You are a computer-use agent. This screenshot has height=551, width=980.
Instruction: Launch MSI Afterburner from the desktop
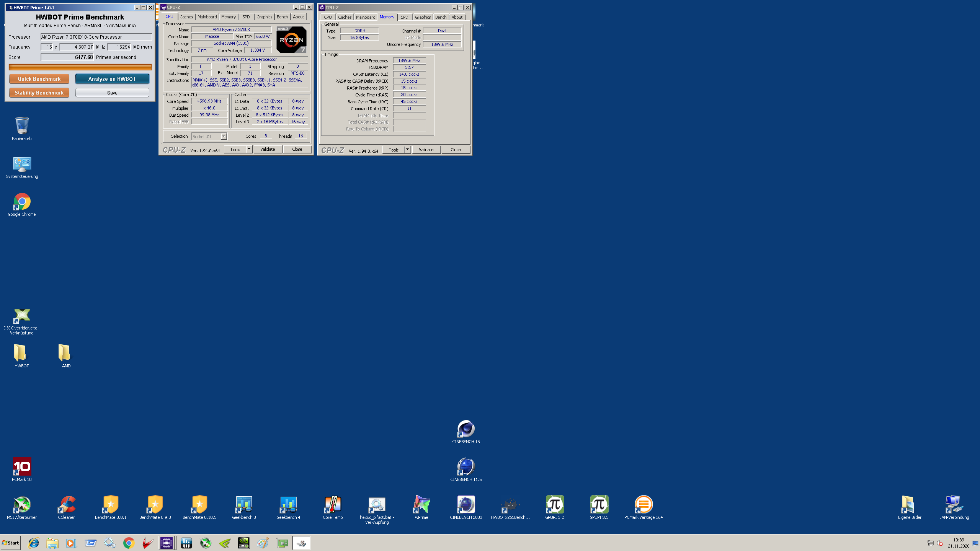(22, 507)
